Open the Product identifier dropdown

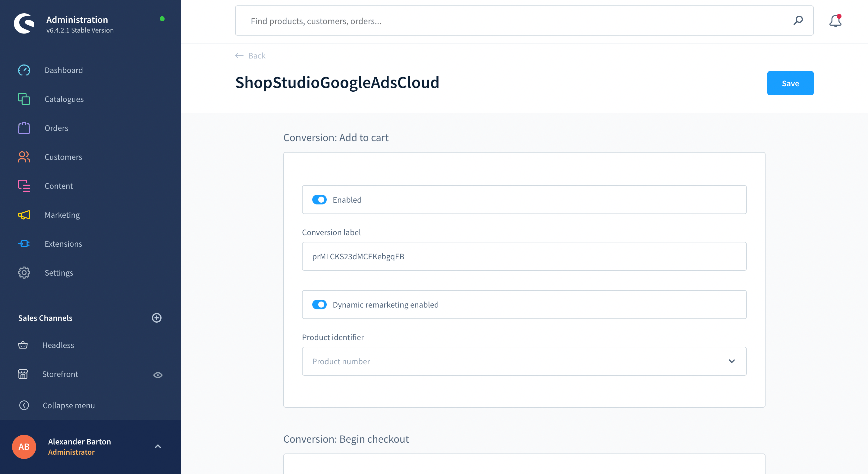[x=524, y=362]
